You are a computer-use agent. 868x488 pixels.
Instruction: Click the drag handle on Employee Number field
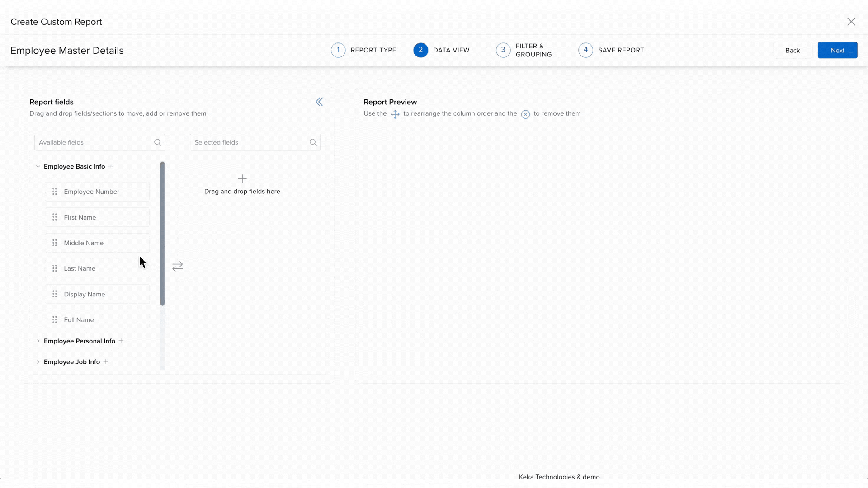pos(55,192)
